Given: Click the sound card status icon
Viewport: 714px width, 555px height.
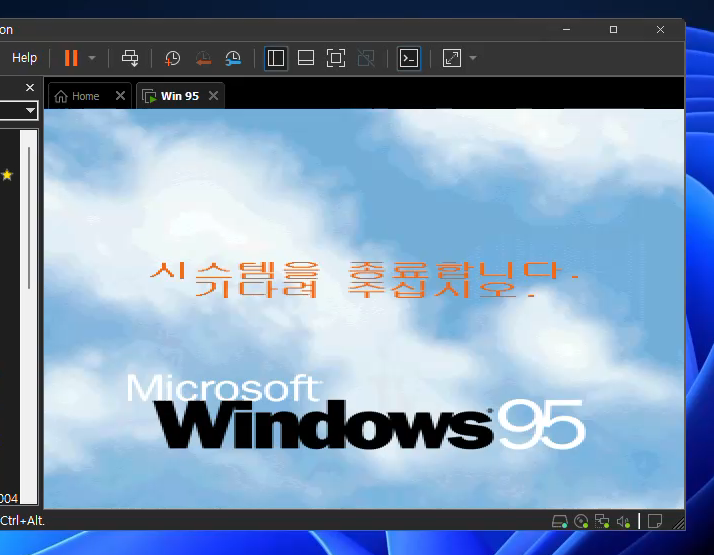Looking at the screenshot, I should coord(623,521).
